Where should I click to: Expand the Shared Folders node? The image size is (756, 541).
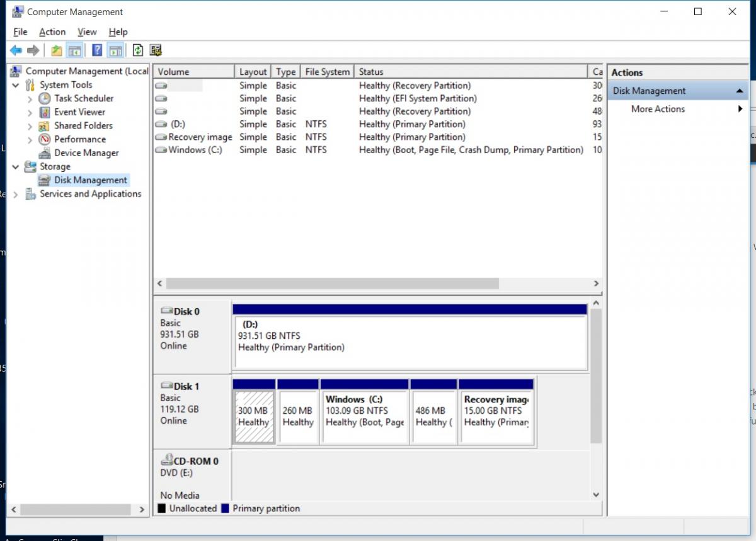click(x=30, y=126)
